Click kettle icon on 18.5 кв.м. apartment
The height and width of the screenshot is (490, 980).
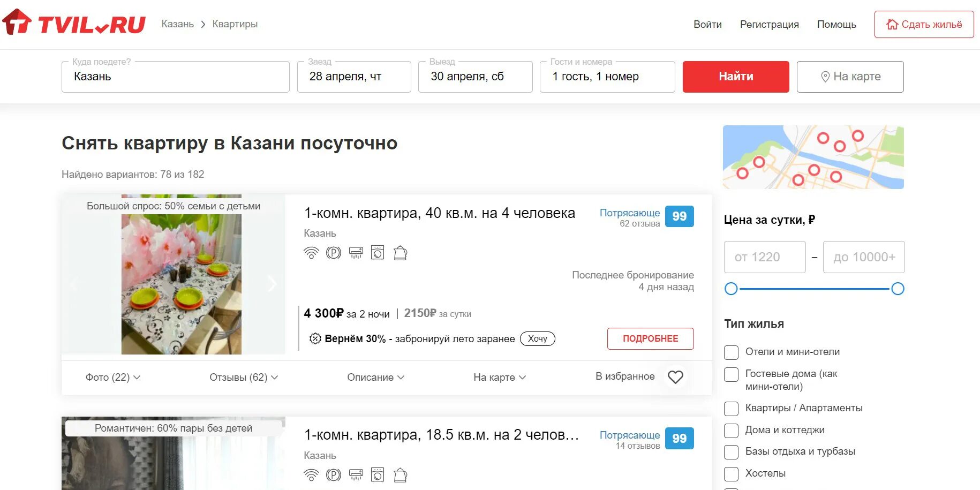[400, 475]
